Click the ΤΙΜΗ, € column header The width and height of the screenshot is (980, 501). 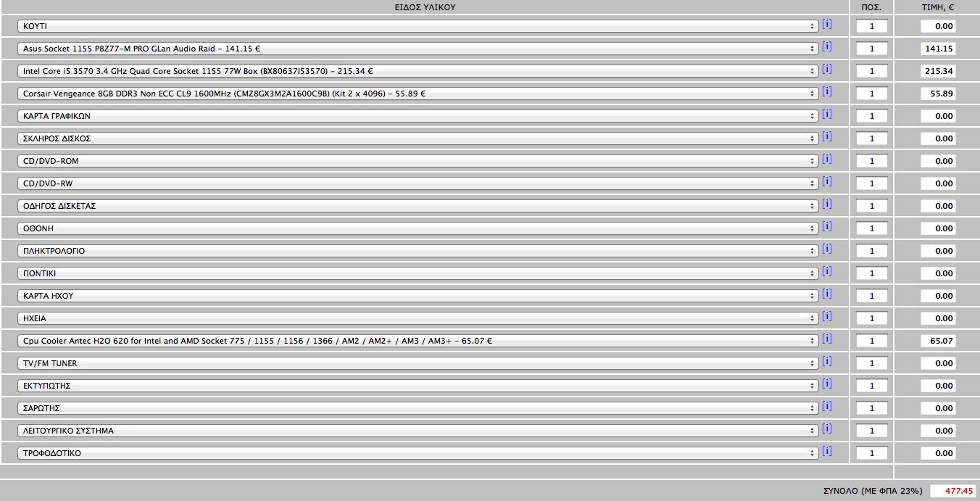[x=938, y=7]
